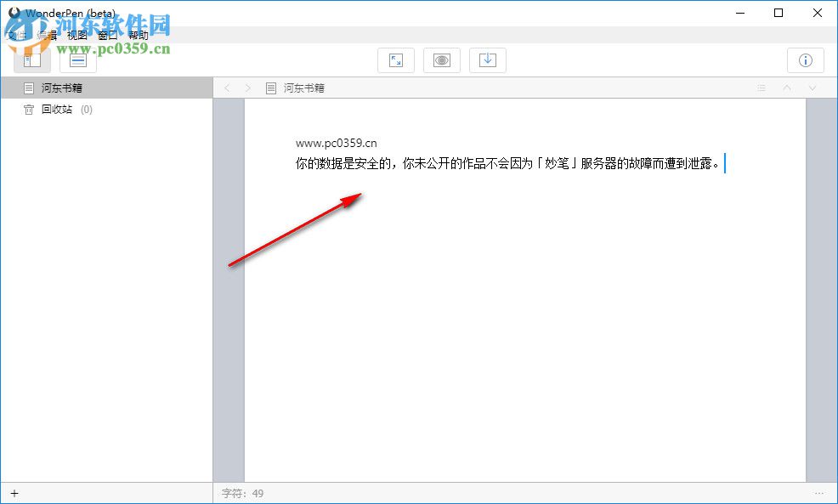The width and height of the screenshot is (838, 504).
Task: Enter fullscreen writing mode via expand icon
Action: click(x=395, y=59)
